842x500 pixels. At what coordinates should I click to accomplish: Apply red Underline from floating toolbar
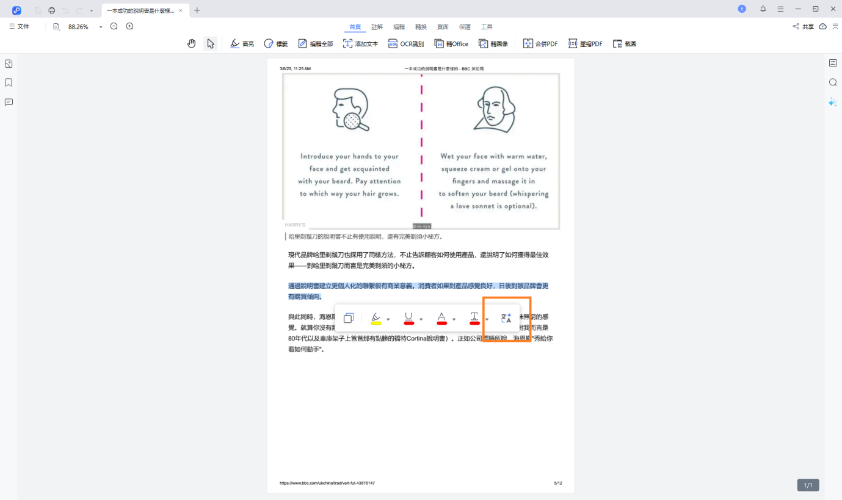(x=409, y=318)
